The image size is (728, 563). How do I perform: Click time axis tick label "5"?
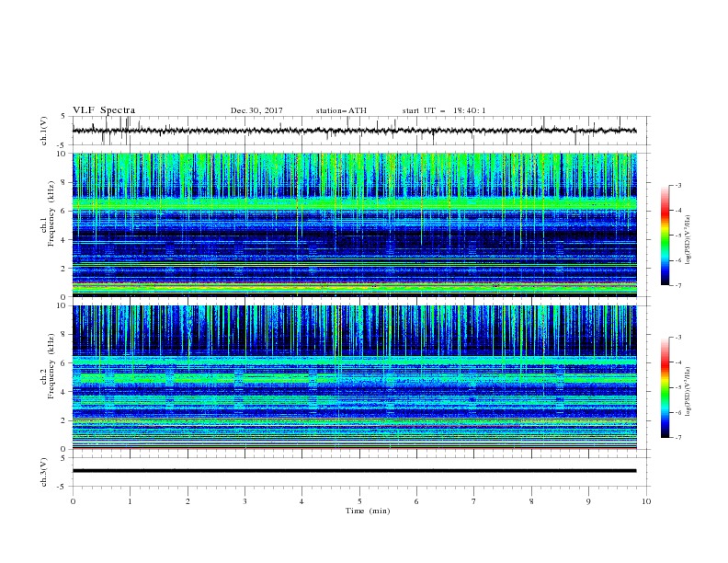coord(359,501)
